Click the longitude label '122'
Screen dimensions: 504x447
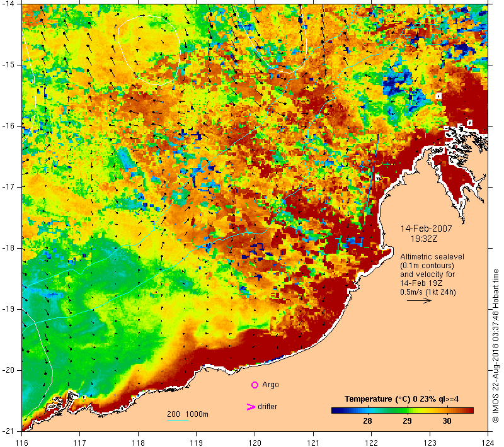[x=372, y=443]
